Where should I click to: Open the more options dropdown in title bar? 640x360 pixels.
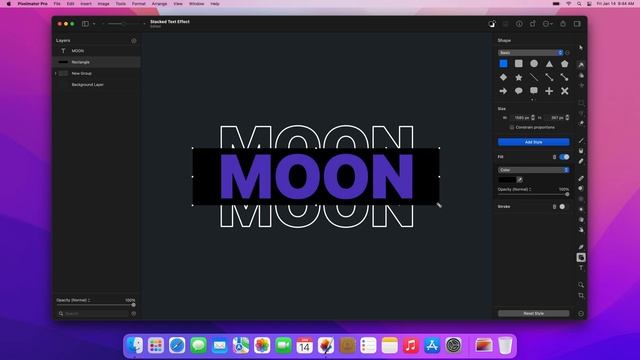tap(548, 24)
